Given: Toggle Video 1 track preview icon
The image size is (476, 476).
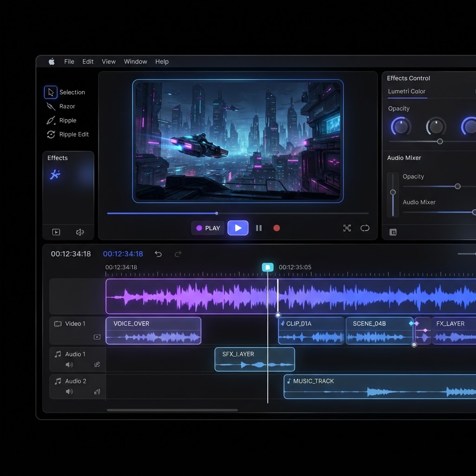Looking at the screenshot, I should pos(97,337).
